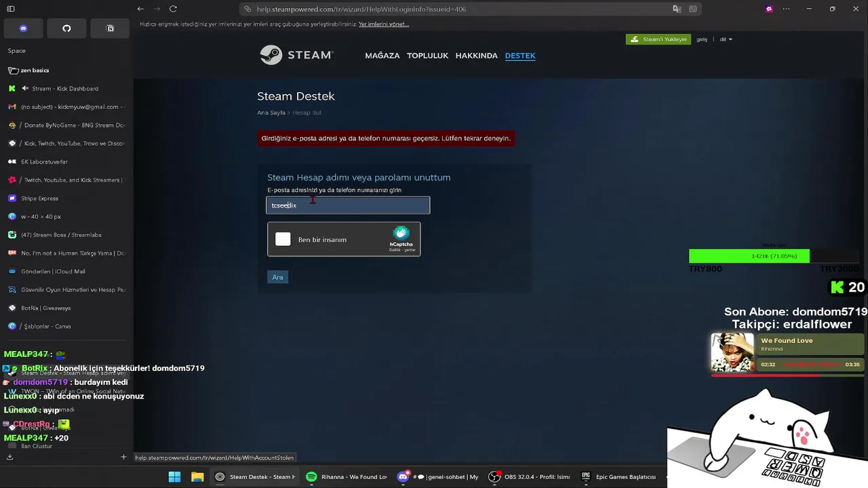This screenshot has height=488, width=868.
Task: Click the email or phone input field
Action: [348, 205]
